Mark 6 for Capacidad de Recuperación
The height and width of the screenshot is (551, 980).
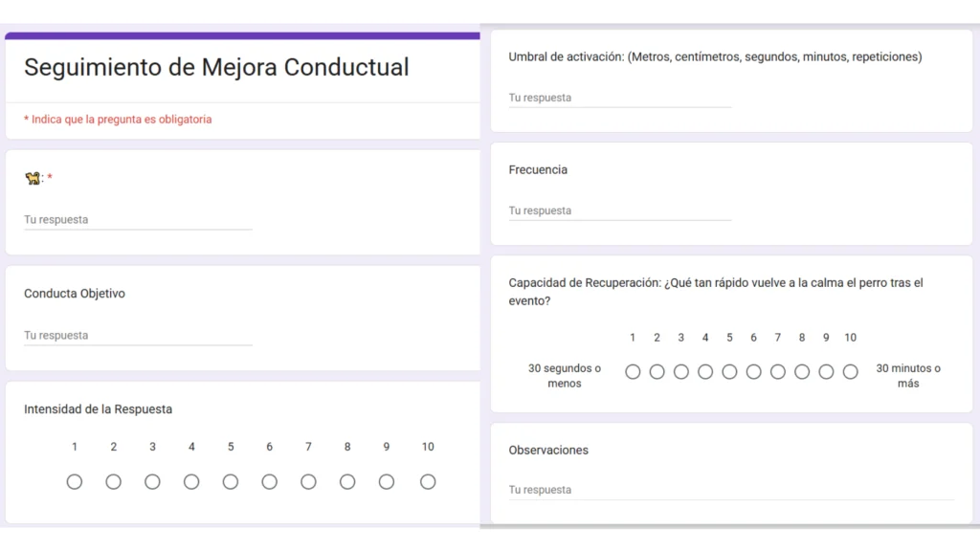pyautogui.click(x=753, y=372)
